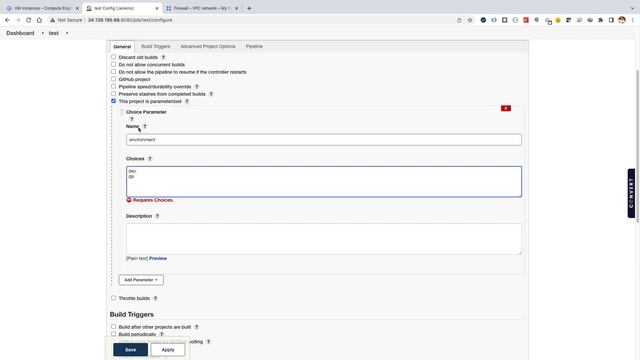
Task: Apply the configuration changes
Action: coord(168,350)
